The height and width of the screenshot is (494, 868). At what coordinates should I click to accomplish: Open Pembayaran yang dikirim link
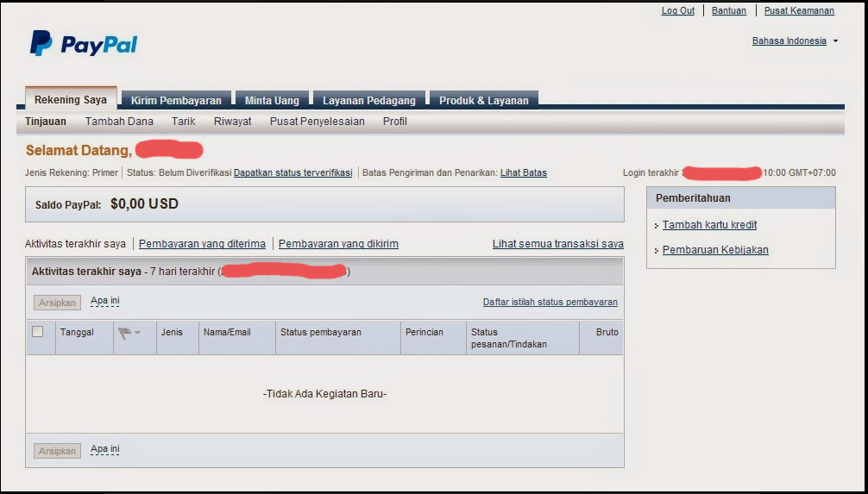338,244
